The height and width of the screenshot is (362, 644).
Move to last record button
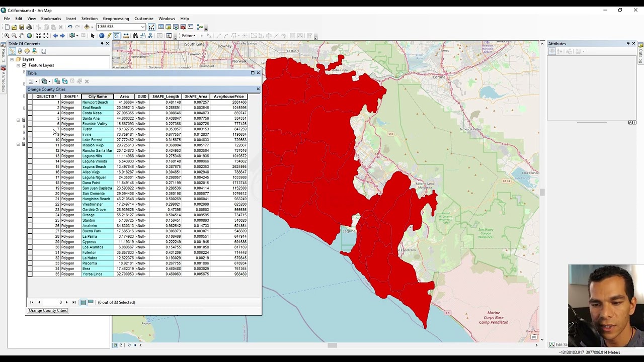[74, 302]
